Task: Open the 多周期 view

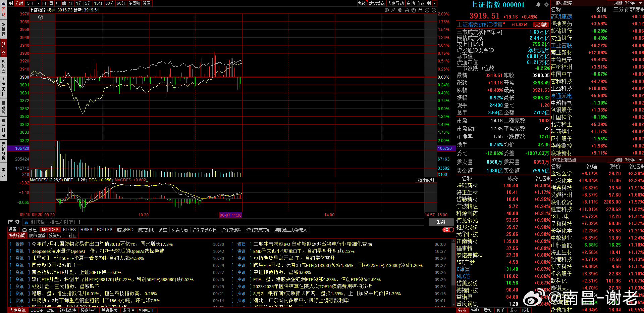Action: click(x=134, y=3)
